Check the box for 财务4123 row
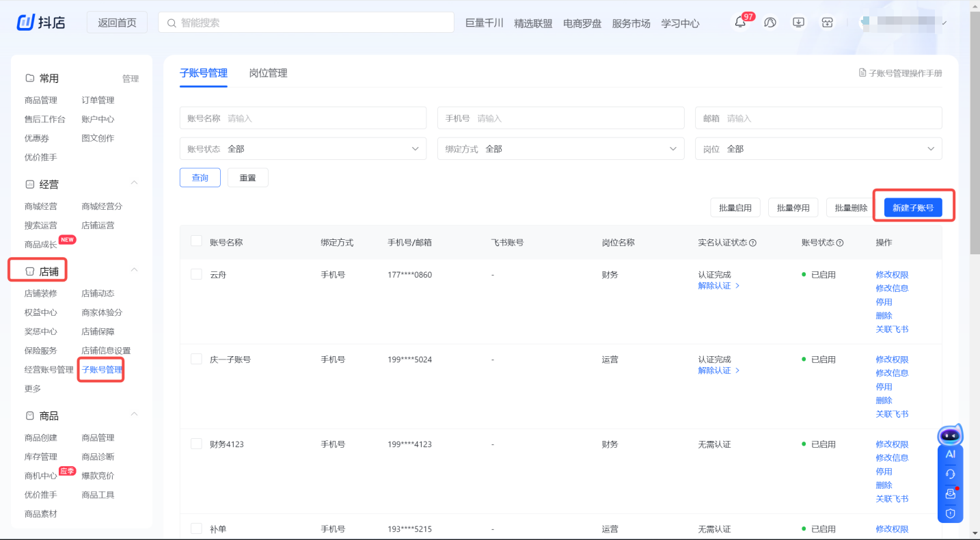Screen dimensions: 980x540 pos(196,444)
